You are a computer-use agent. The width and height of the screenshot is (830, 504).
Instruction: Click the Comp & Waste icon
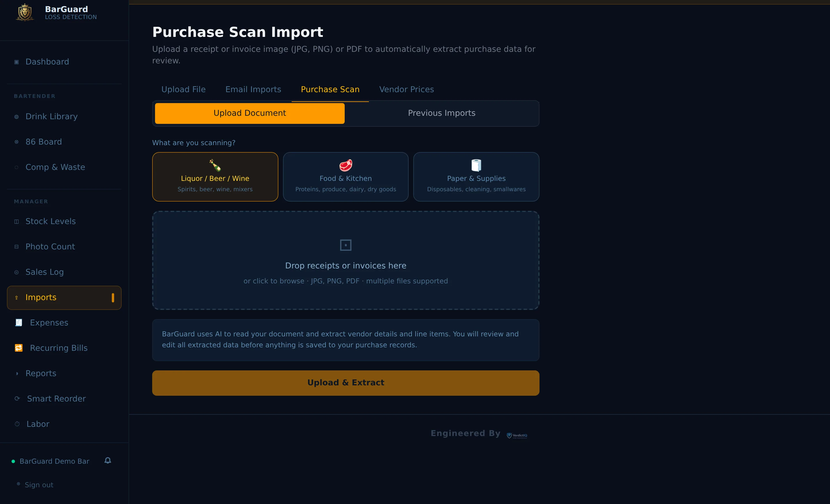pos(16,167)
